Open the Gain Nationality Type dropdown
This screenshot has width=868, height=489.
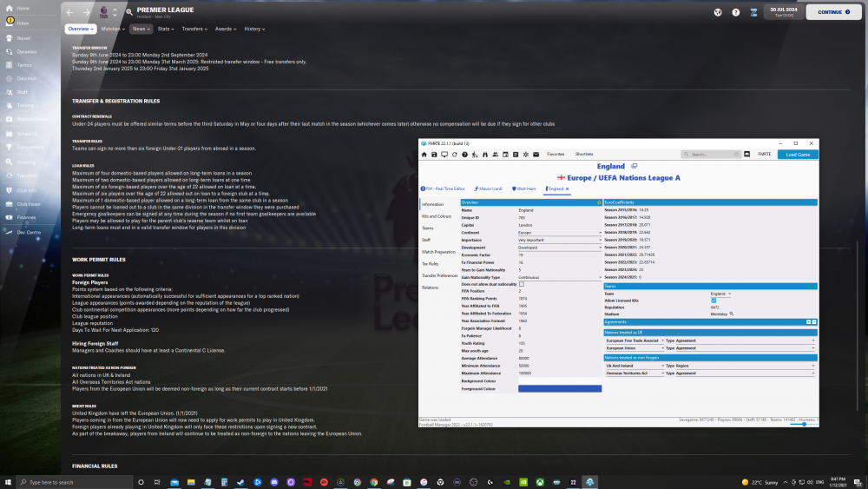(559, 277)
